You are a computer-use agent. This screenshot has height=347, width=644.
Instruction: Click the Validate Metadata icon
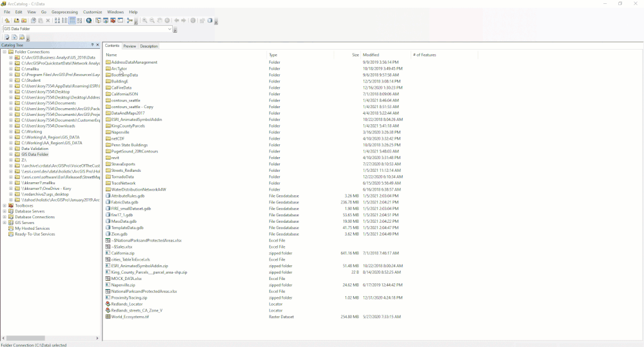point(6,37)
